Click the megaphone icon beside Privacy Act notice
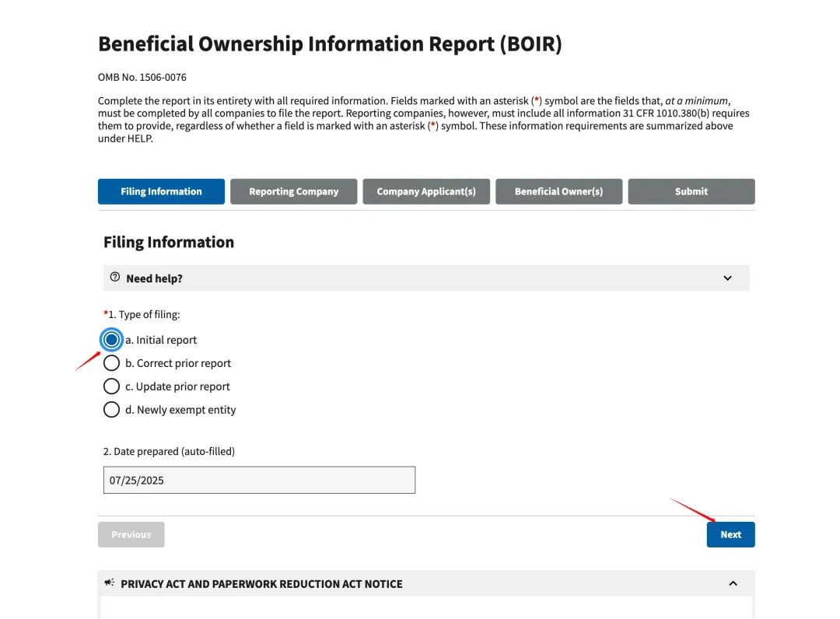Image resolution: width=840 pixels, height=619 pixels. pyautogui.click(x=110, y=583)
